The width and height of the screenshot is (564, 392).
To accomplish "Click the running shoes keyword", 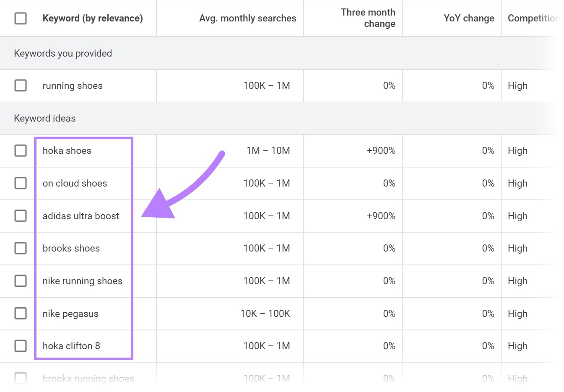I will click(x=73, y=86).
